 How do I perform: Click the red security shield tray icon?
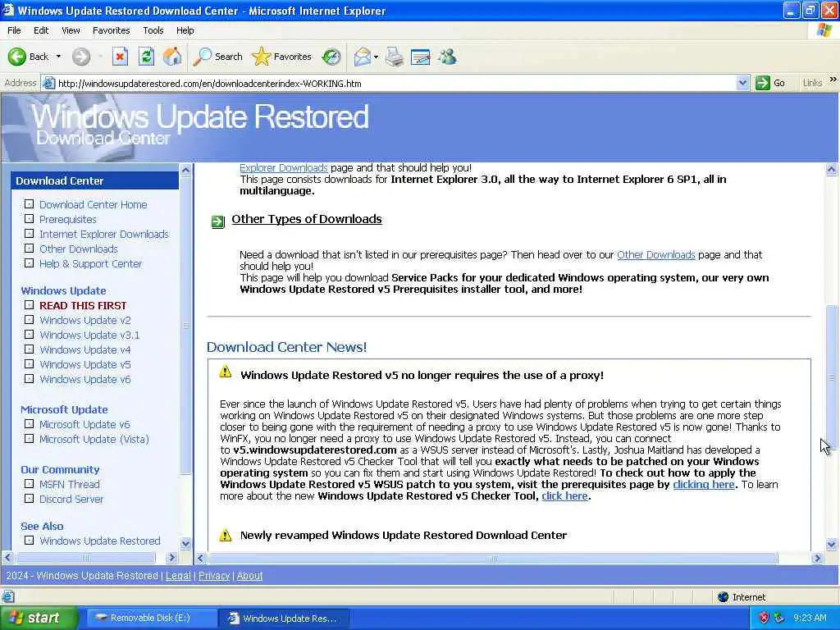click(764, 619)
